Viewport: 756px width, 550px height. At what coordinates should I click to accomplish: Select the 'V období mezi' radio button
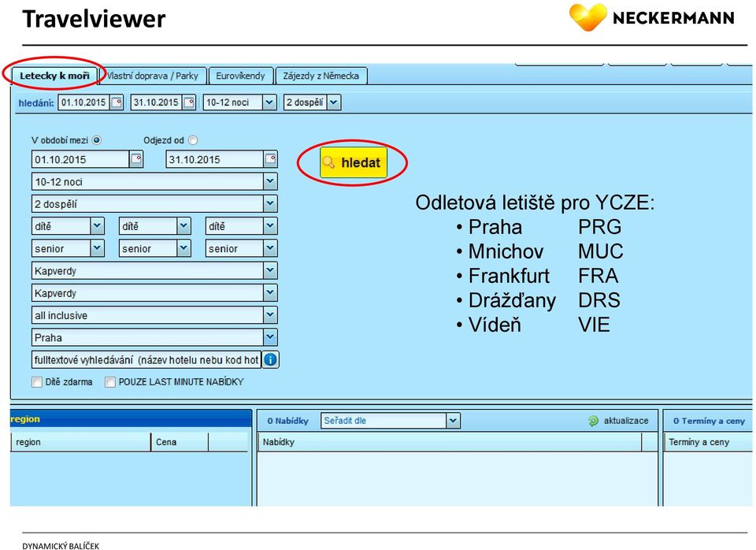tap(96, 140)
